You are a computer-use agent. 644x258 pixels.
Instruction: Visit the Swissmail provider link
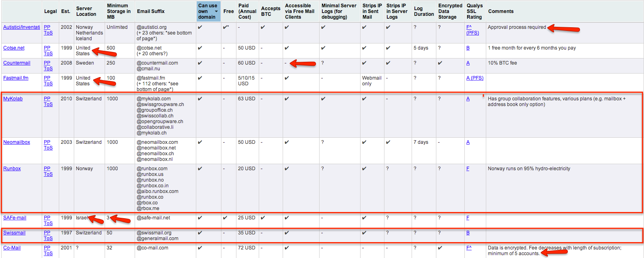(x=14, y=233)
